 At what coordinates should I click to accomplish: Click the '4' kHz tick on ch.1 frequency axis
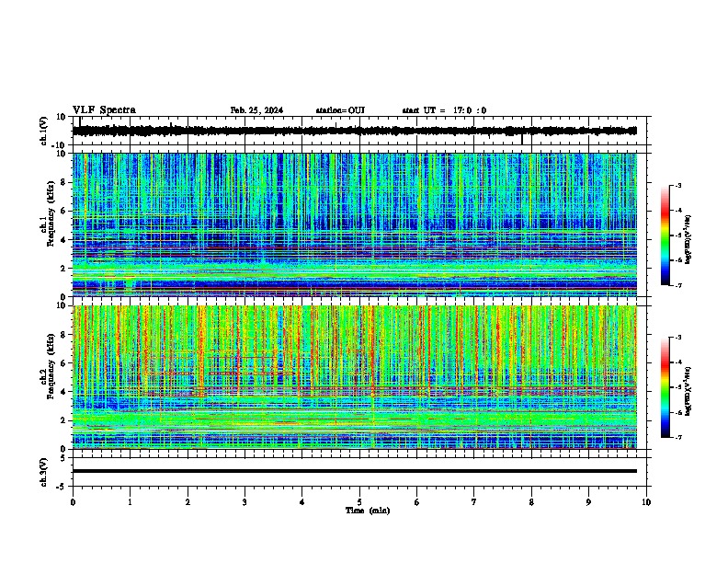[x=64, y=240]
